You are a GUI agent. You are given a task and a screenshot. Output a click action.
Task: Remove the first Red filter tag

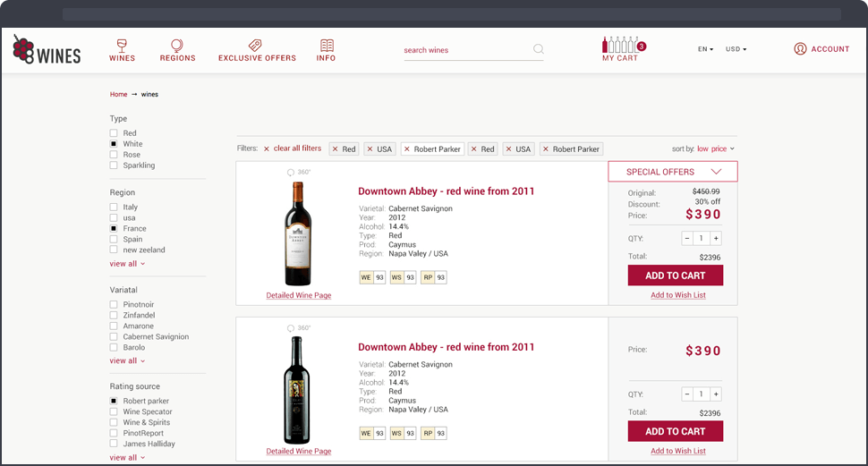(x=335, y=148)
